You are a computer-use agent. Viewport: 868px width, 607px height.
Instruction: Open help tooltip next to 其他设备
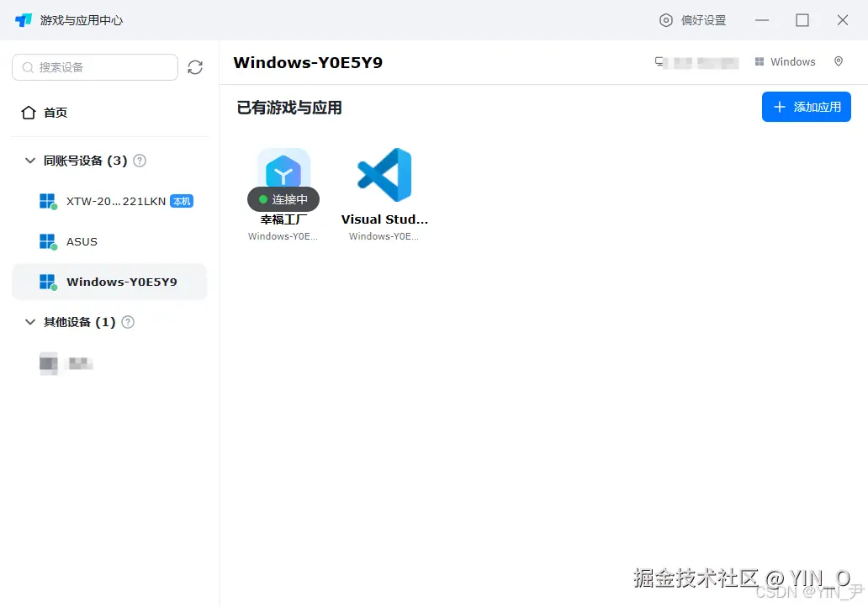pyautogui.click(x=127, y=322)
